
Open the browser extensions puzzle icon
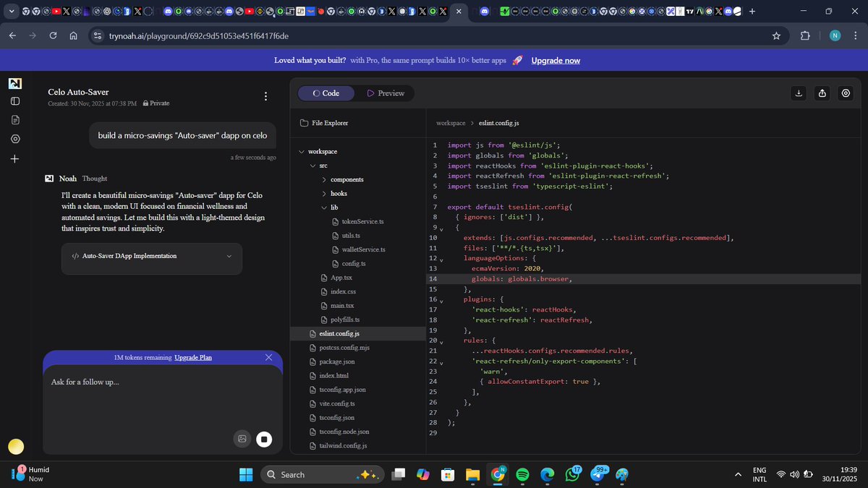tap(805, 36)
